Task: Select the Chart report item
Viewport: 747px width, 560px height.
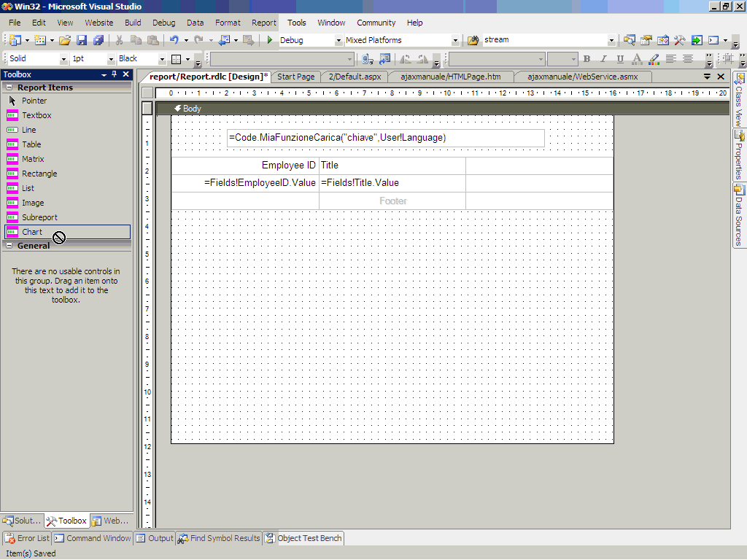Action: pos(66,232)
